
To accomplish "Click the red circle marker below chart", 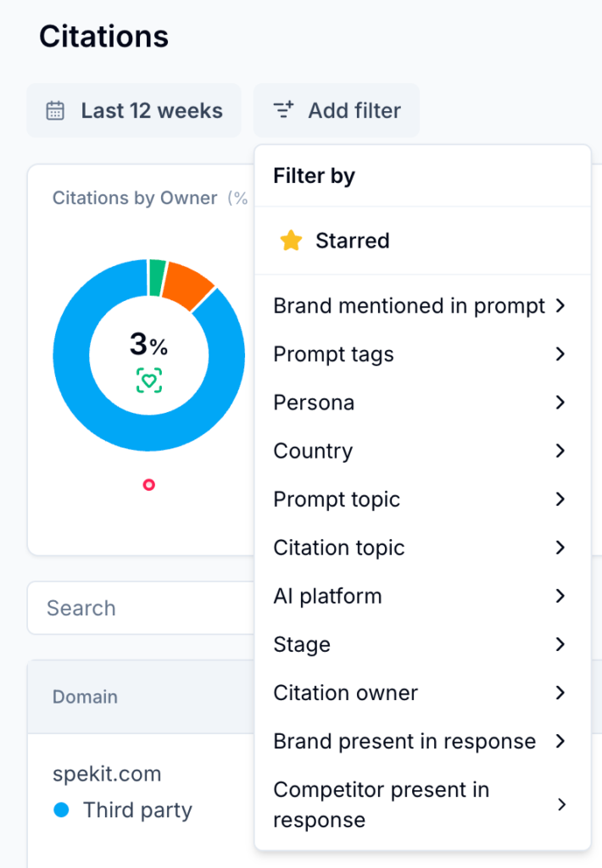I will click(x=149, y=485).
